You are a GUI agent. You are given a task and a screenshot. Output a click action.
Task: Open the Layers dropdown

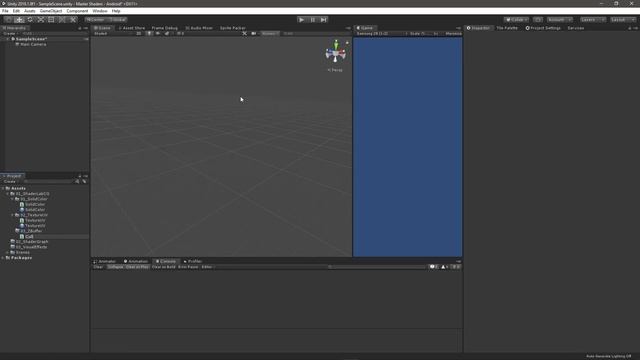593,20
